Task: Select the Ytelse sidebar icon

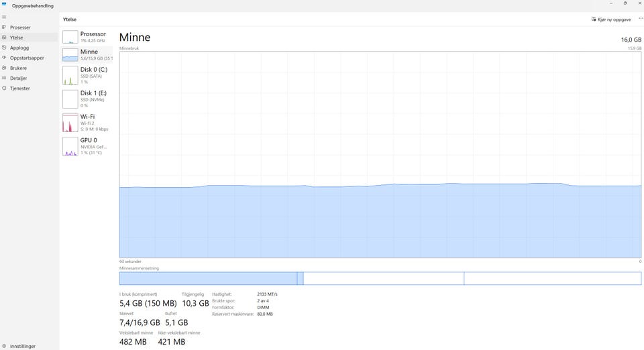Action: tap(4, 38)
